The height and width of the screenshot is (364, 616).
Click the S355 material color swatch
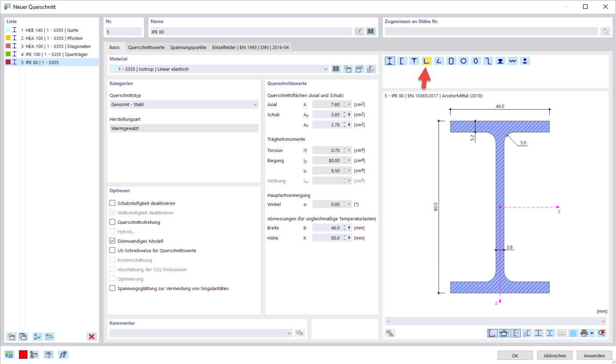pos(115,69)
